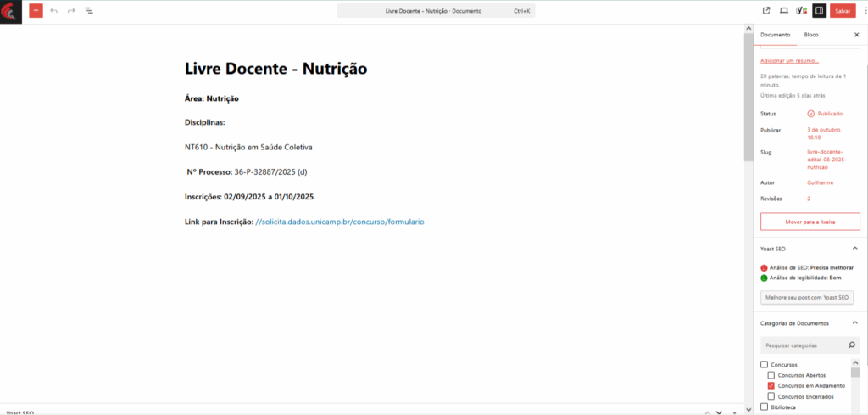Click the undo arrow
This screenshot has height=415, width=868.
point(54,11)
